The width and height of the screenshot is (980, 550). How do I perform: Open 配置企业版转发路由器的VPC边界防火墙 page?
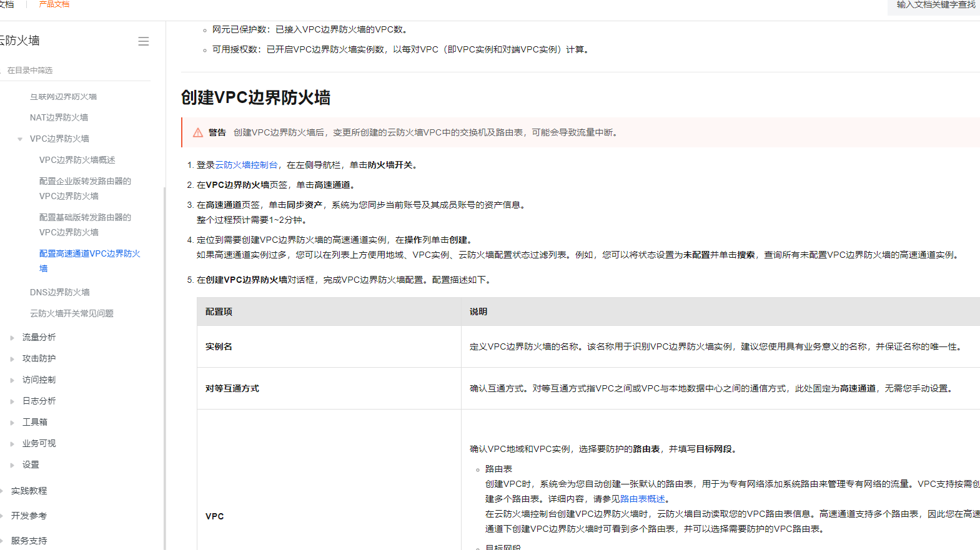85,189
